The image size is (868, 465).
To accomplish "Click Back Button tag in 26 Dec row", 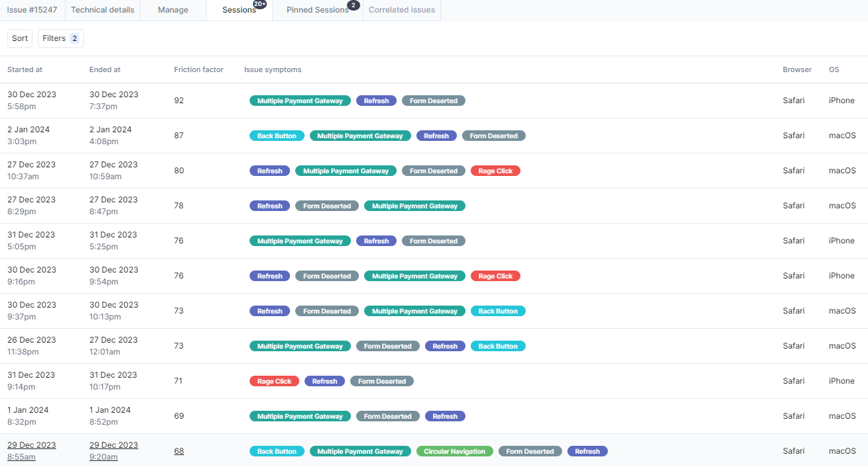I will 499,346.
